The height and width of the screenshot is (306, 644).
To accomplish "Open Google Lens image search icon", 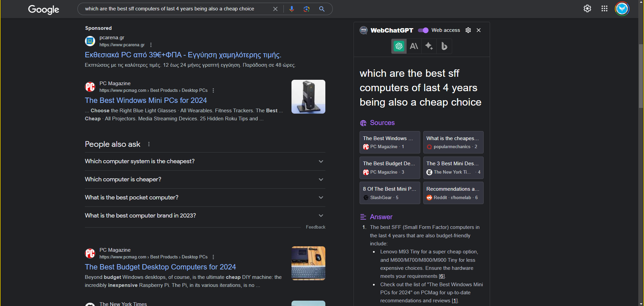I will (307, 9).
